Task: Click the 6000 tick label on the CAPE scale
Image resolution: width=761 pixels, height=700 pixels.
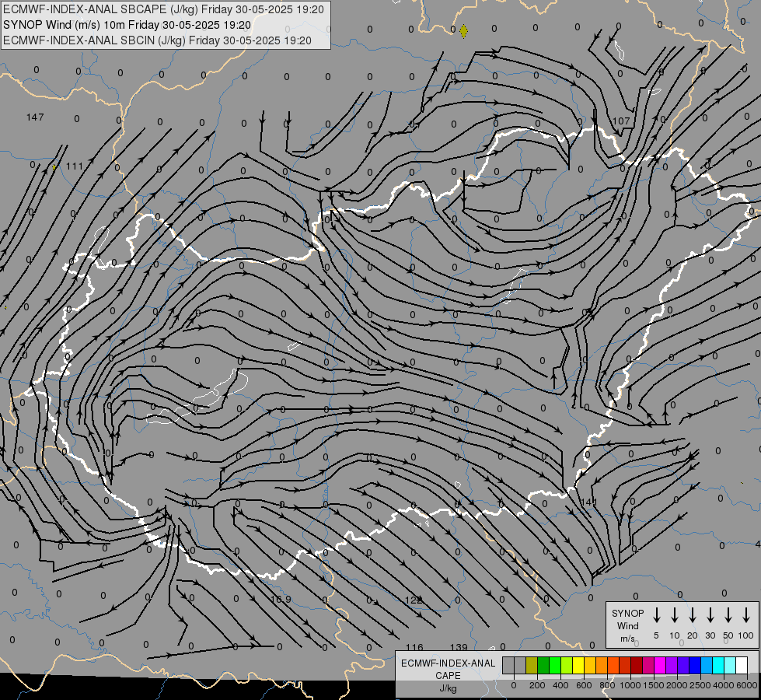Action: click(747, 685)
